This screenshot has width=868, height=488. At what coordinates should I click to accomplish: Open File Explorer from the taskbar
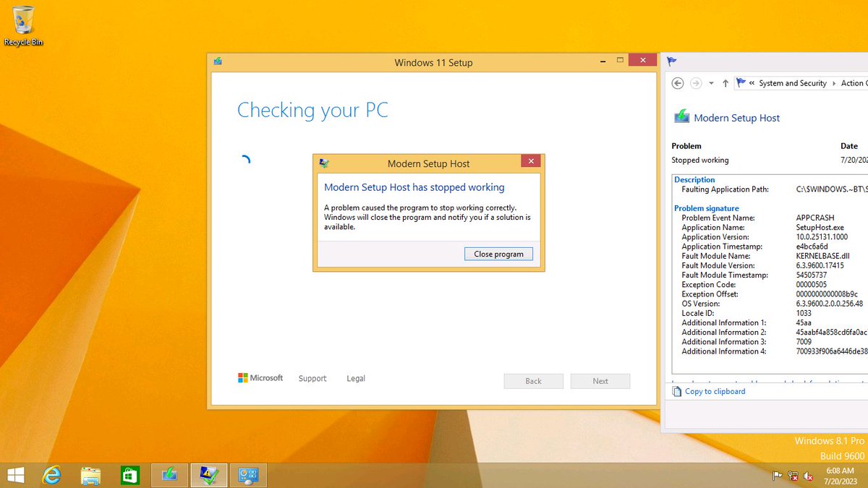pyautogui.click(x=90, y=475)
